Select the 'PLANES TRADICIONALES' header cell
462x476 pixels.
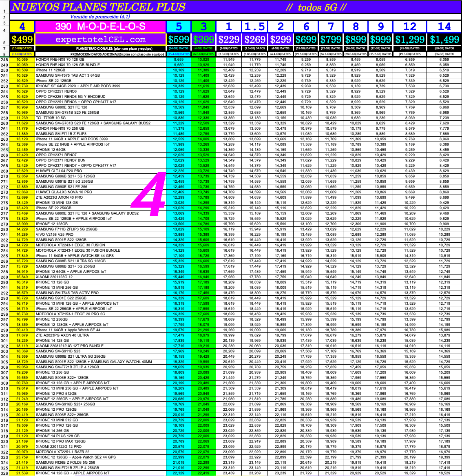tap(100, 49)
